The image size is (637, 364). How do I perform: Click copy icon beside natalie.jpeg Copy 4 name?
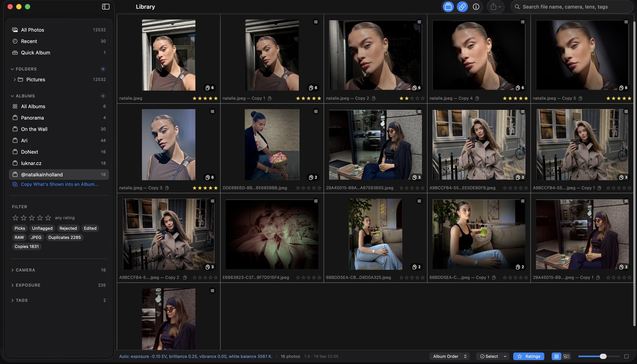(477, 98)
